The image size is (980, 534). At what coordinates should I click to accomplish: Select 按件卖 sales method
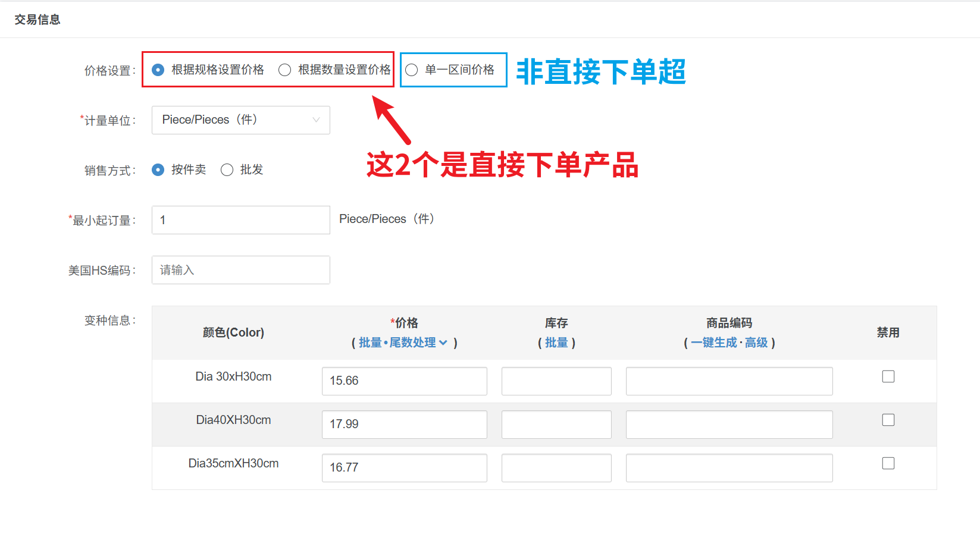tap(158, 170)
